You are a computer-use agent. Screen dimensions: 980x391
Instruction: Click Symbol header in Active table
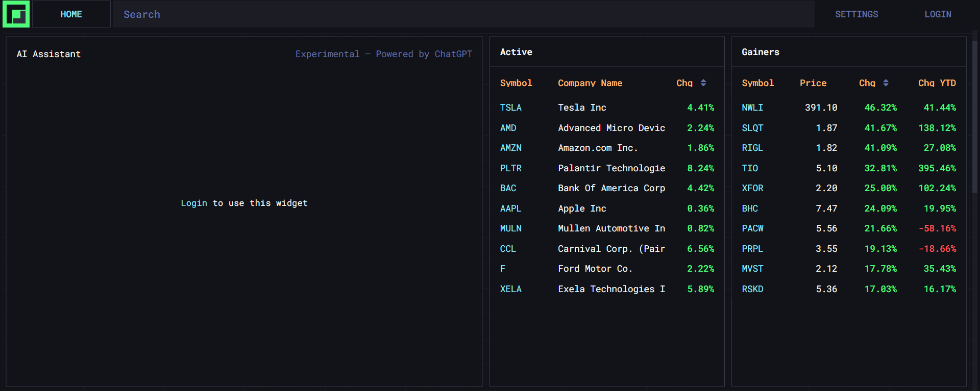point(516,83)
